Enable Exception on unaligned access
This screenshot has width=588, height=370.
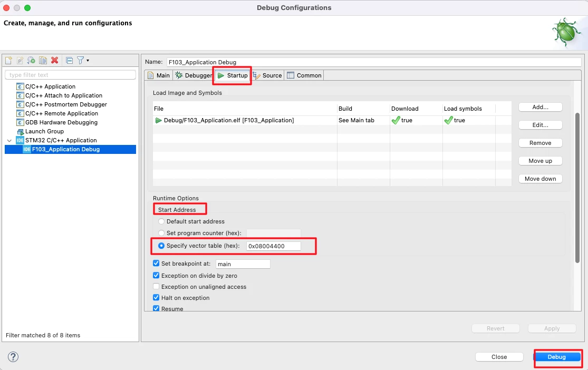(x=157, y=286)
